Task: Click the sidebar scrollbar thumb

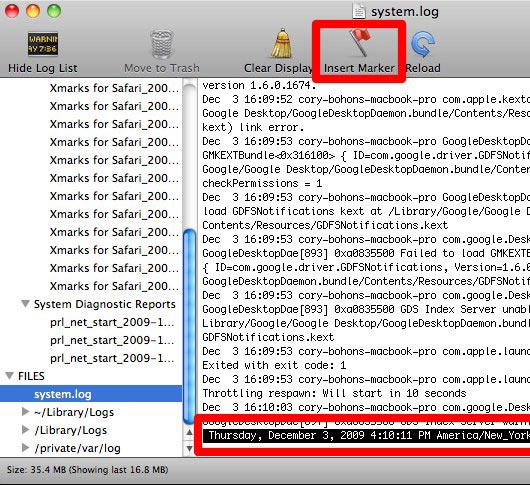Action: [190, 326]
